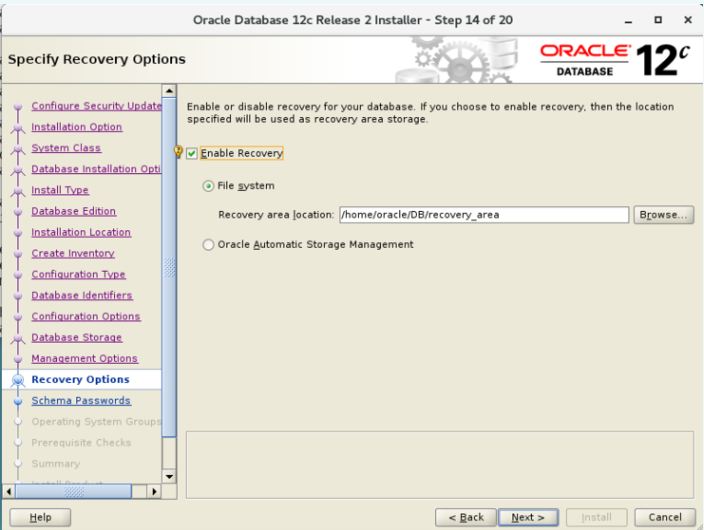
Task: Click the Database Installation Options step marker icon
Action: click(18, 170)
